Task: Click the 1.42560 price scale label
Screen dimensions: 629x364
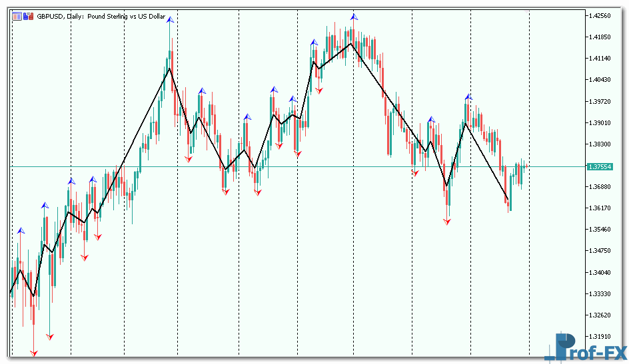Action: coord(600,15)
